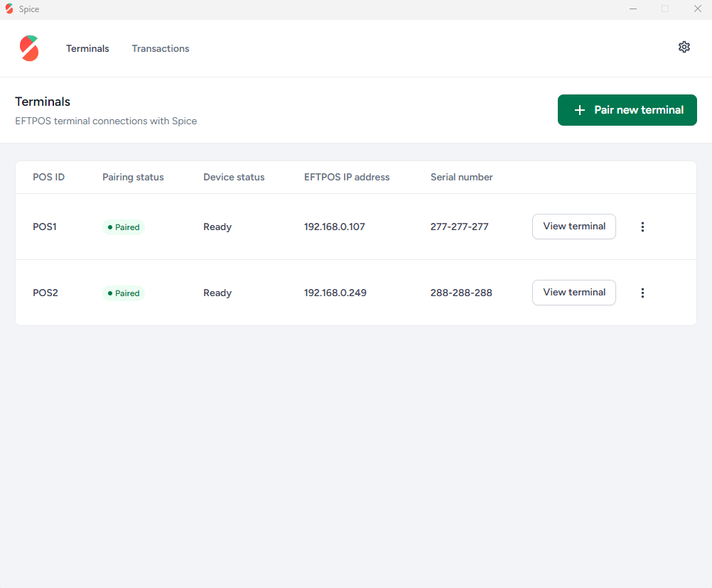Viewport: 712px width, 588px height.
Task: Click the Spice icon in title bar
Action: point(9,9)
